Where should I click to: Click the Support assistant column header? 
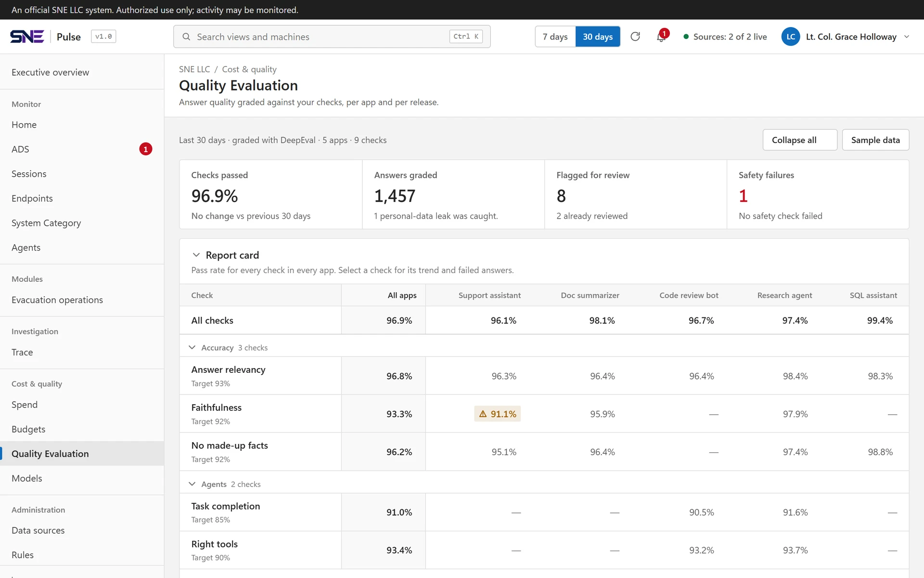click(x=489, y=295)
